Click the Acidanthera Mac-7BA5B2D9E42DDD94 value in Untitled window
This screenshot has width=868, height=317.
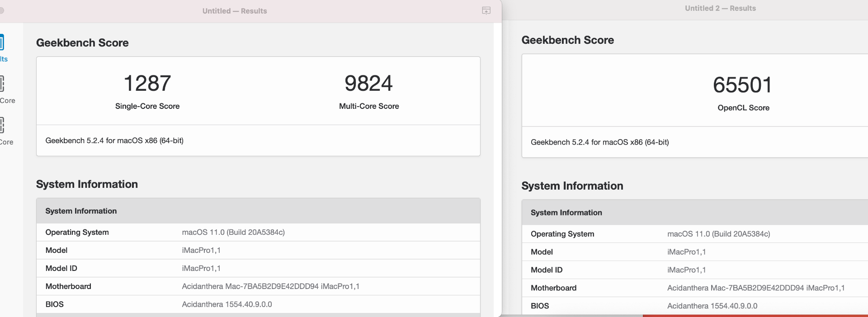click(271, 286)
